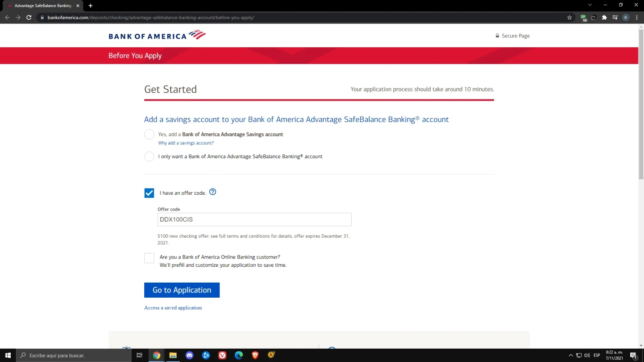Open the Half-Life lambda taskbar icon
This screenshot has width=644, height=362.
pyautogui.click(x=271, y=355)
